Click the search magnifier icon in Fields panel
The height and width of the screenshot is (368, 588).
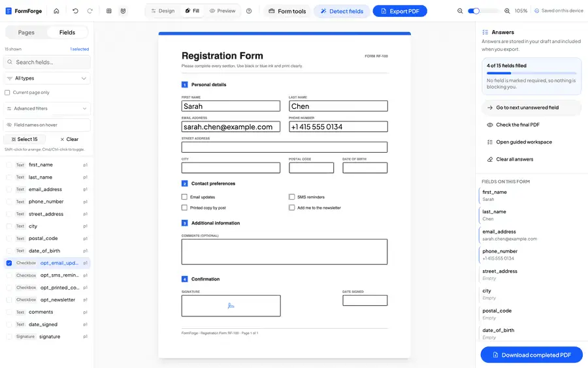(10, 62)
